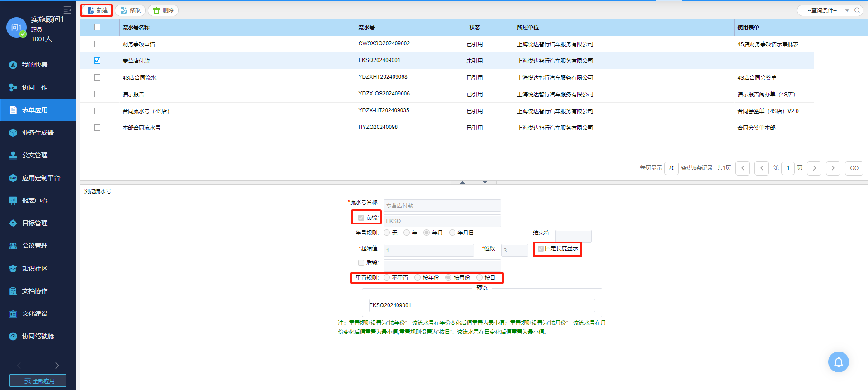The image size is (868, 390).
Task: Uncheck the 专营店付款 row checkbox
Action: (x=97, y=61)
